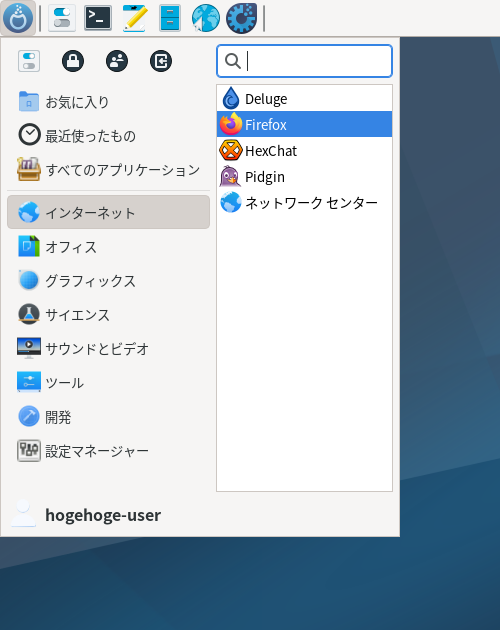Click the settings manager panel icon
The width and height of the screenshot is (500, 630).
[29, 450]
